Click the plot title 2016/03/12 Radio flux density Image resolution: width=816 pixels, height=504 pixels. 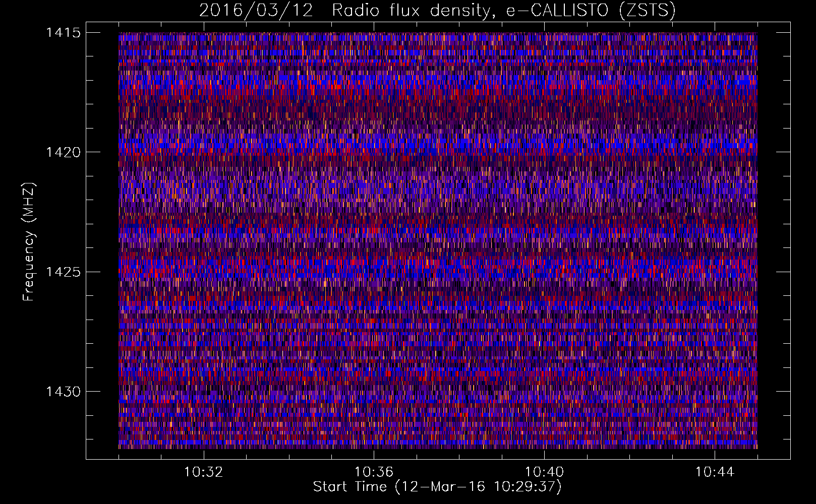[x=437, y=11]
